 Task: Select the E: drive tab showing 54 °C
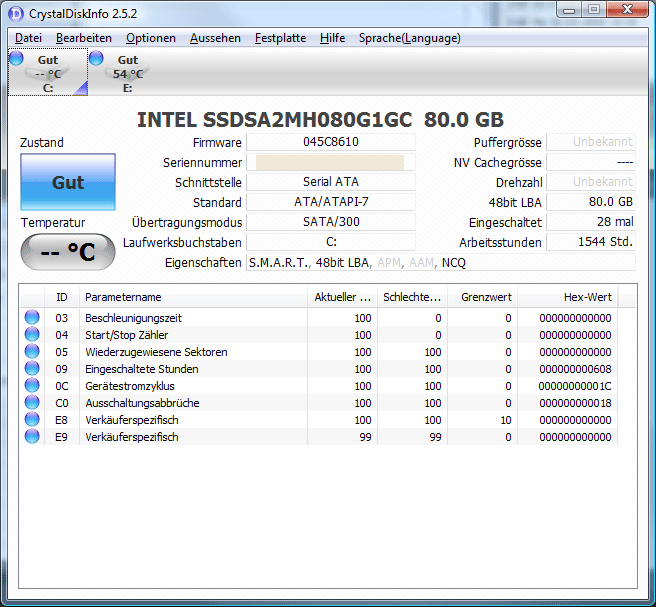(x=128, y=72)
